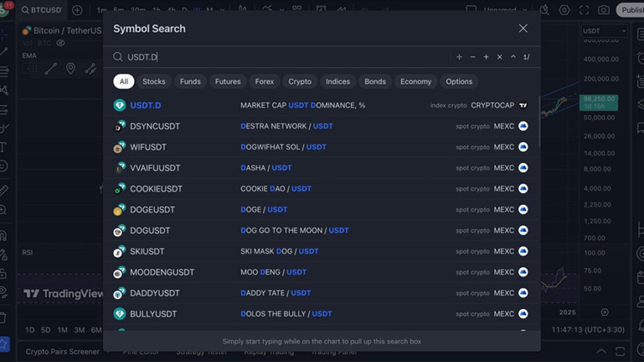This screenshot has width=644, height=362.
Task: Collapse bottom panel with chevron up
Action: (x=601, y=351)
